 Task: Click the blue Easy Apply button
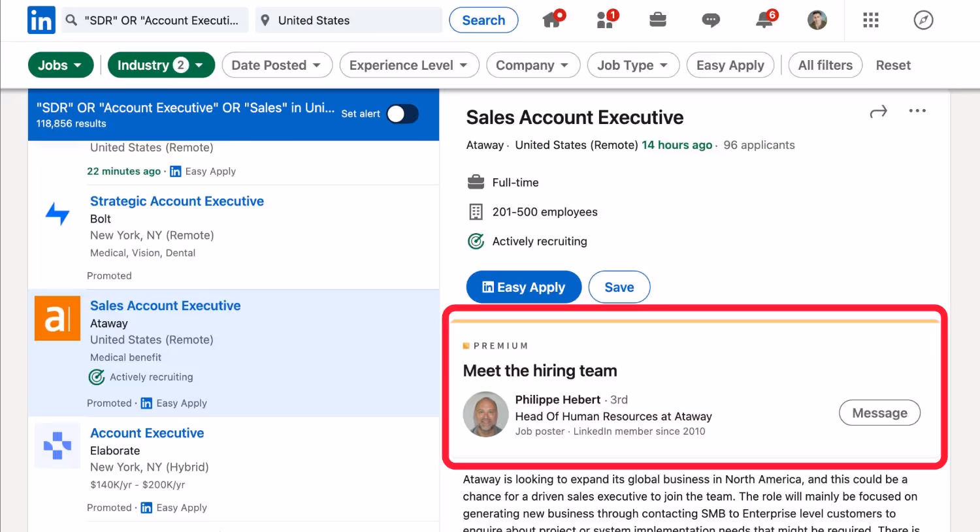pos(523,287)
